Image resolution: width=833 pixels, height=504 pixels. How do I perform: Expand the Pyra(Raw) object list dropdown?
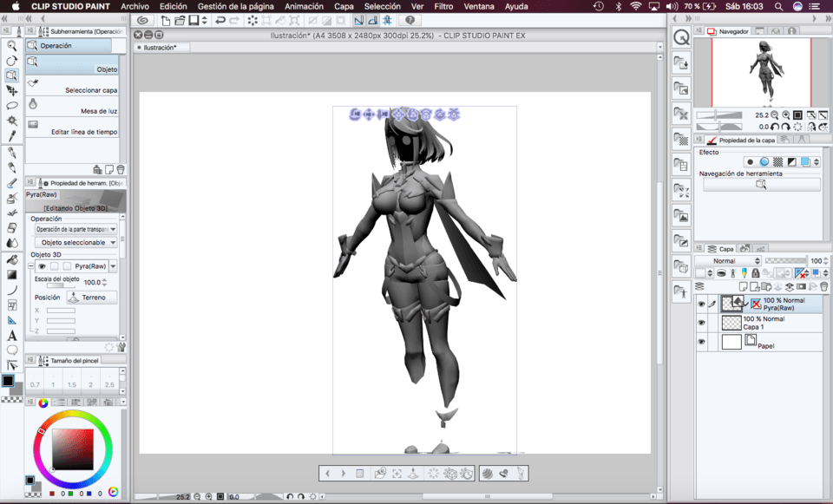pos(113,266)
